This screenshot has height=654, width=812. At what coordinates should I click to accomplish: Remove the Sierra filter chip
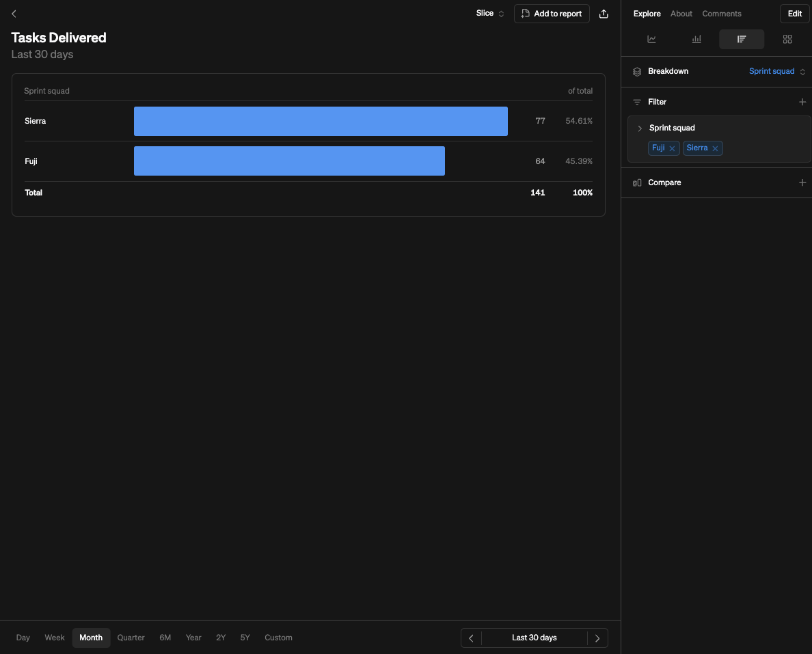[715, 148]
